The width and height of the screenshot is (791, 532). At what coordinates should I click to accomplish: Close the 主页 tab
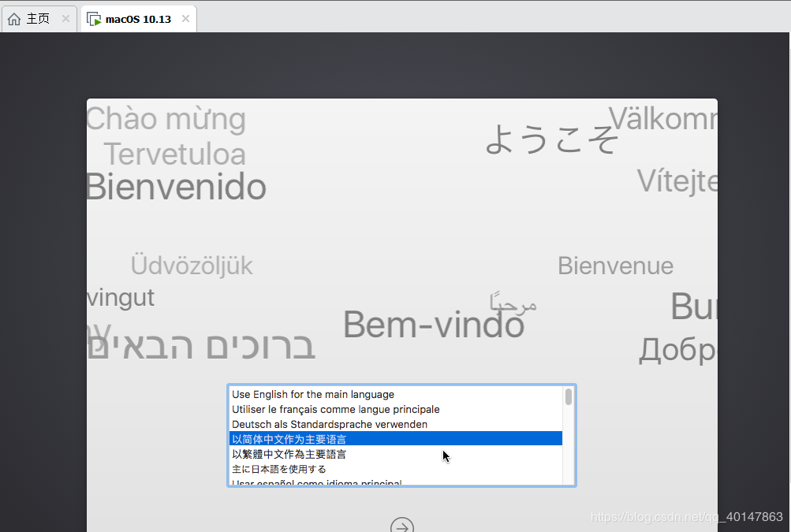click(66, 19)
